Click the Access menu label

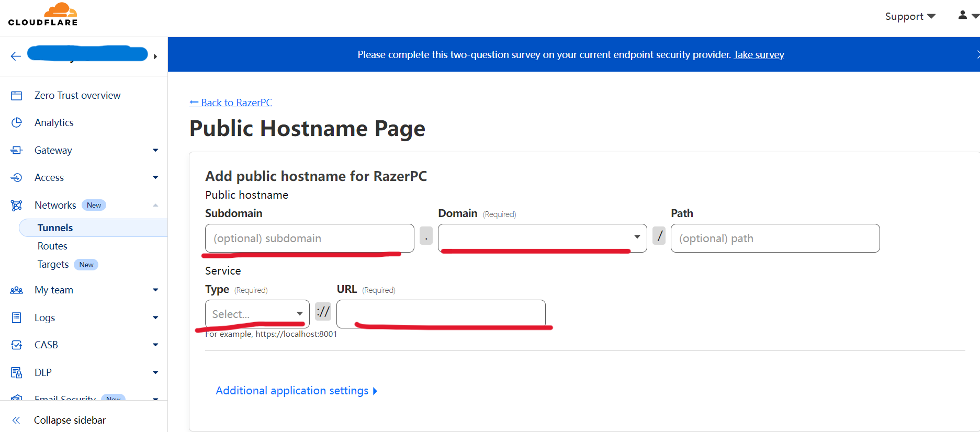click(x=49, y=177)
